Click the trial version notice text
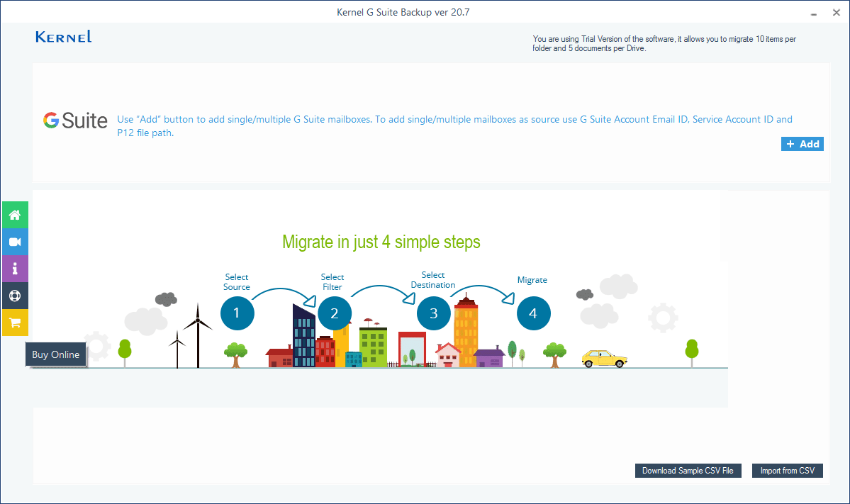850x504 pixels. [664, 43]
